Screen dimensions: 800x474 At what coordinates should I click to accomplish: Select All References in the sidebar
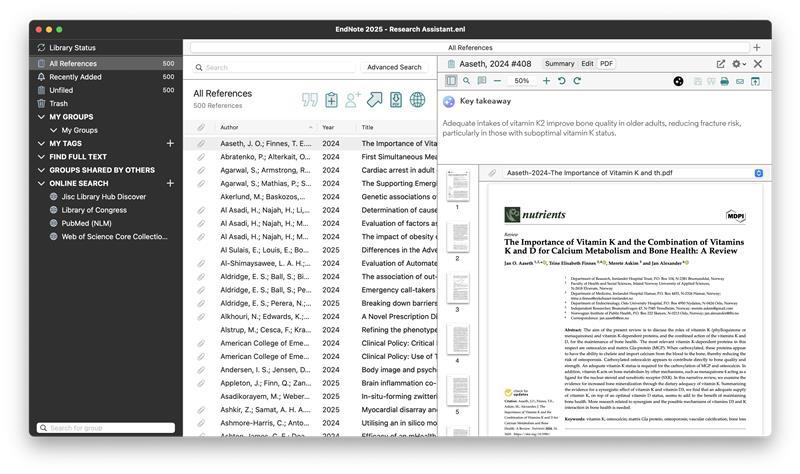pyautogui.click(x=106, y=63)
